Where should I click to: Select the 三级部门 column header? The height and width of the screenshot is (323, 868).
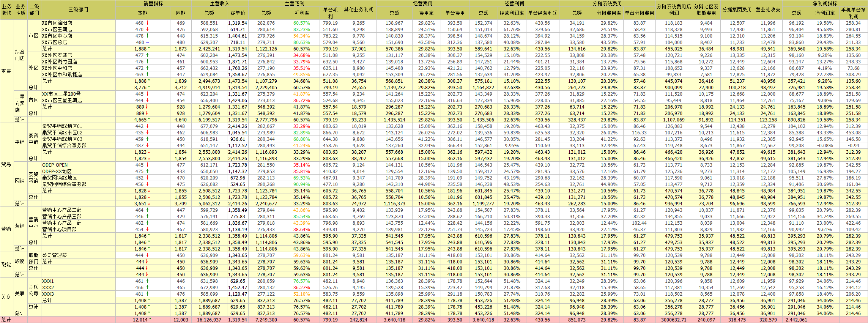pyautogui.click(x=78, y=9)
